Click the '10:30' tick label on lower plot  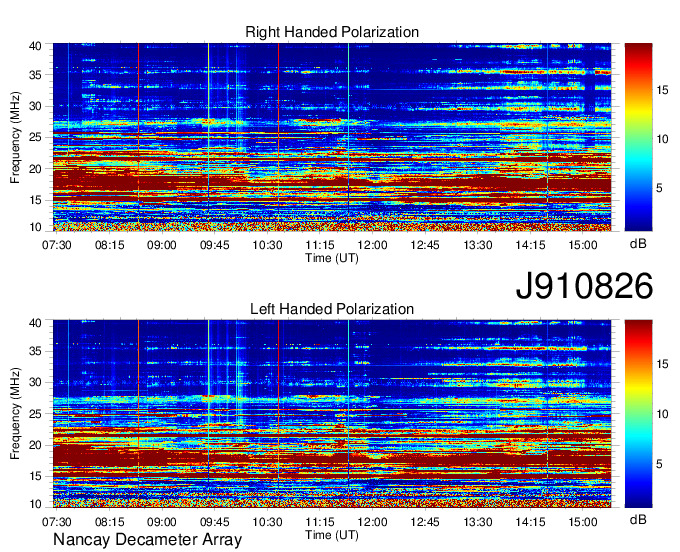coord(267,522)
